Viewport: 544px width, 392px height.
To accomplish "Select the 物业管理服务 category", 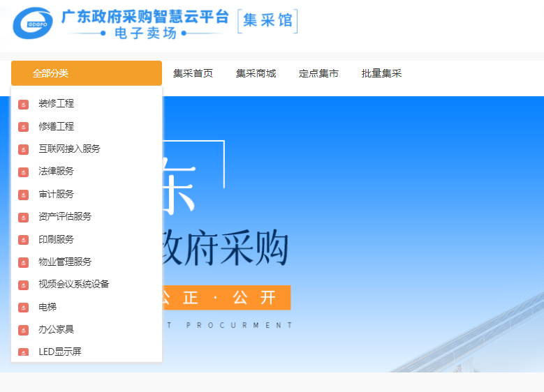I will [x=65, y=262].
